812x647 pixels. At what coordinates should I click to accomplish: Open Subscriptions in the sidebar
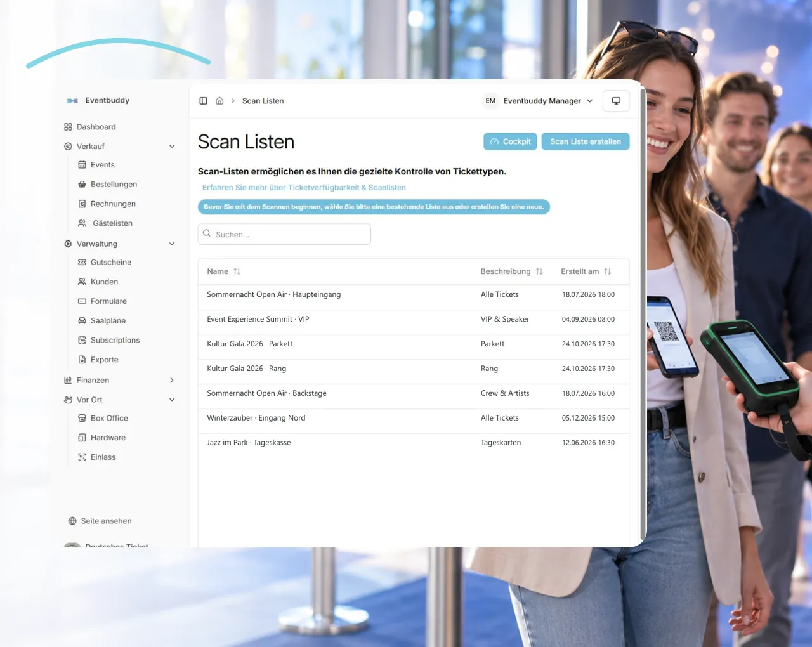pos(115,340)
